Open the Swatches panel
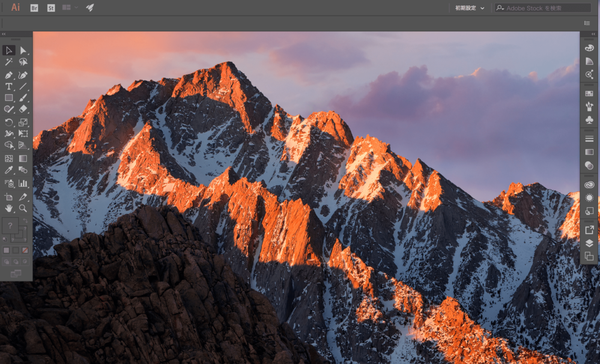This screenshot has height=364, width=600. (589, 93)
